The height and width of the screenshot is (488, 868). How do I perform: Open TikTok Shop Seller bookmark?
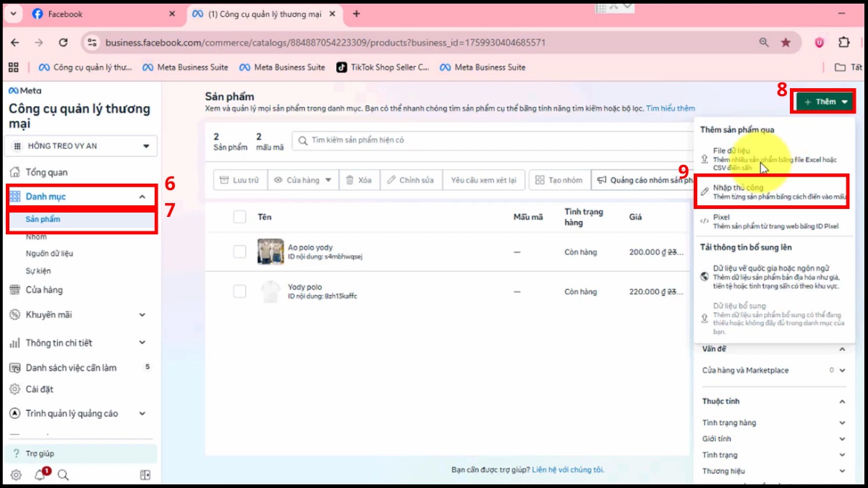(x=383, y=67)
